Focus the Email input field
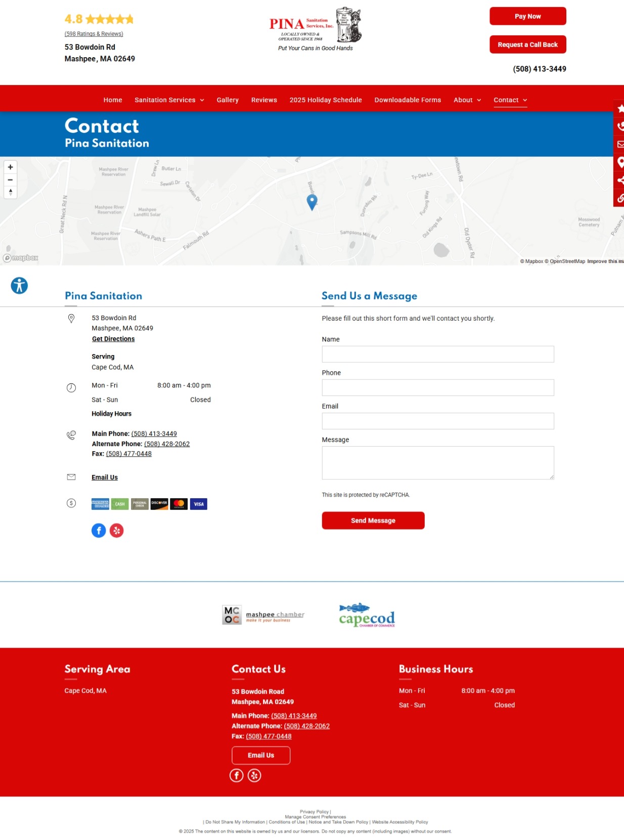Image resolution: width=624 pixels, height=840 pixels. point(438,421)
